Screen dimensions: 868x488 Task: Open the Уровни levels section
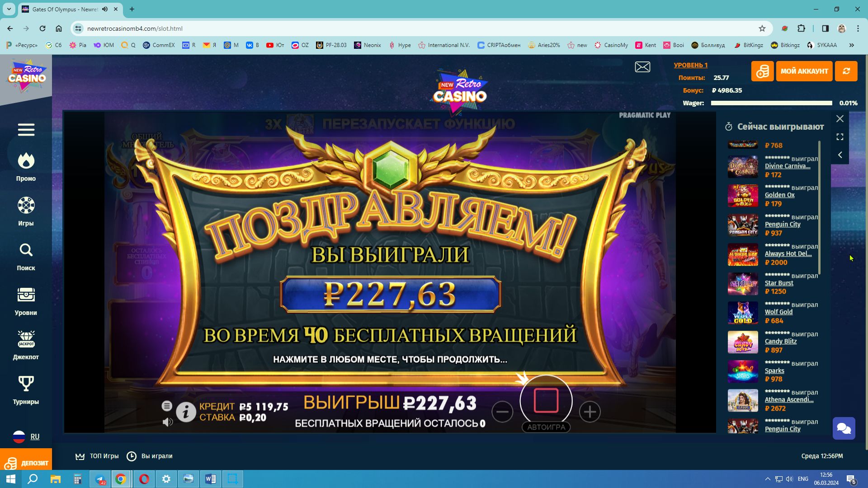26,301
